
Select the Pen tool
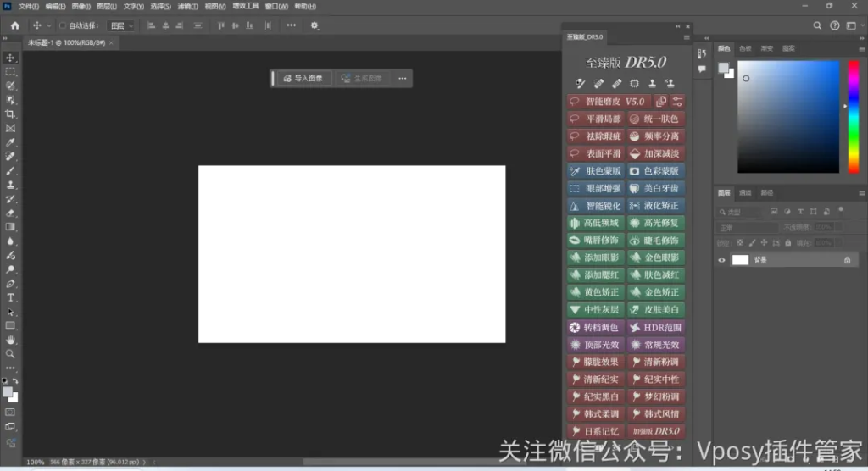coord(10,284)
